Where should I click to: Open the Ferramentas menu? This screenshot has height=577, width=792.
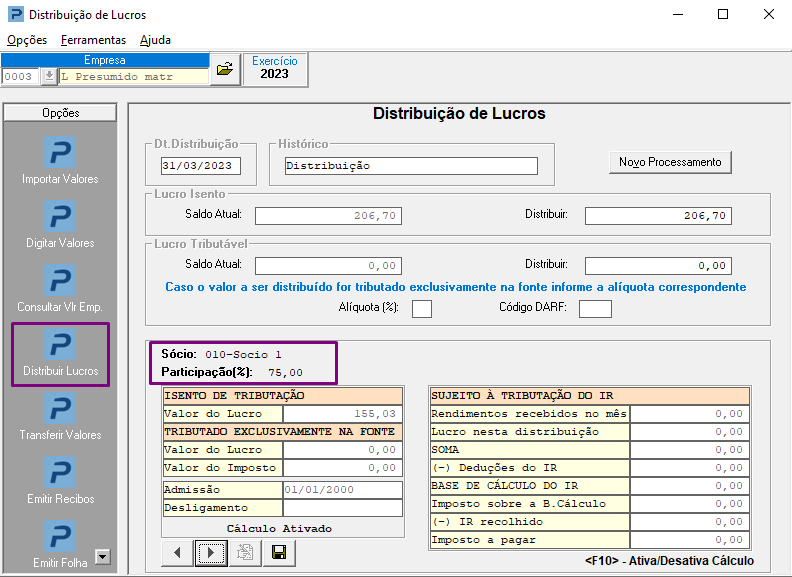pos(93,40)
